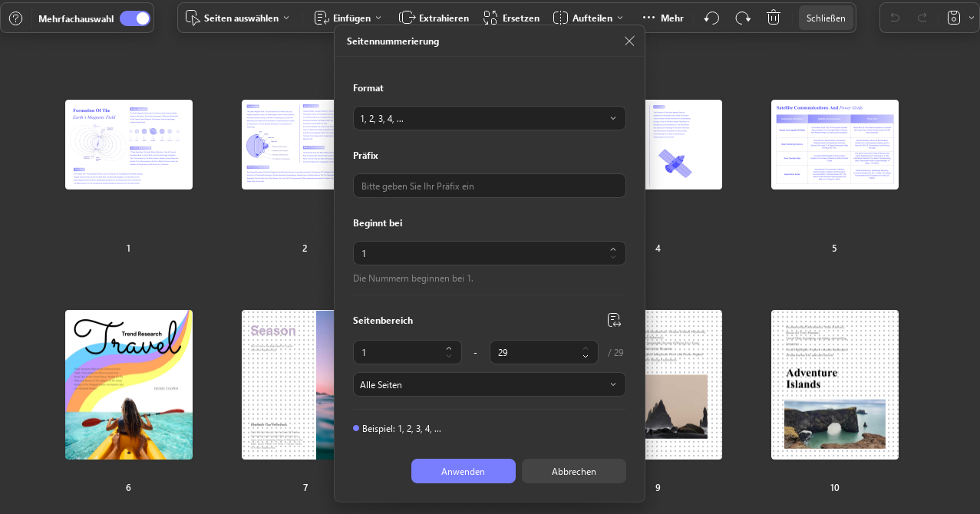Open the Format dropdown 1, 2, 3, 4

click(490, 118)
